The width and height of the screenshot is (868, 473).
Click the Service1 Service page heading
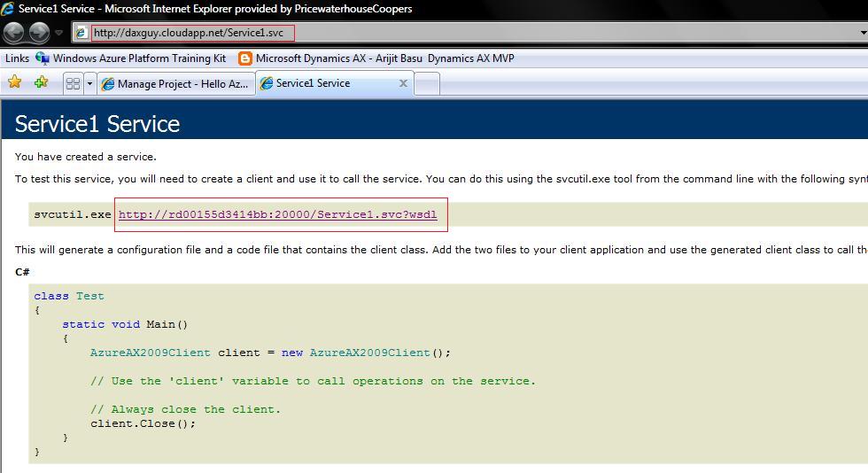click(x=97, y=123)
